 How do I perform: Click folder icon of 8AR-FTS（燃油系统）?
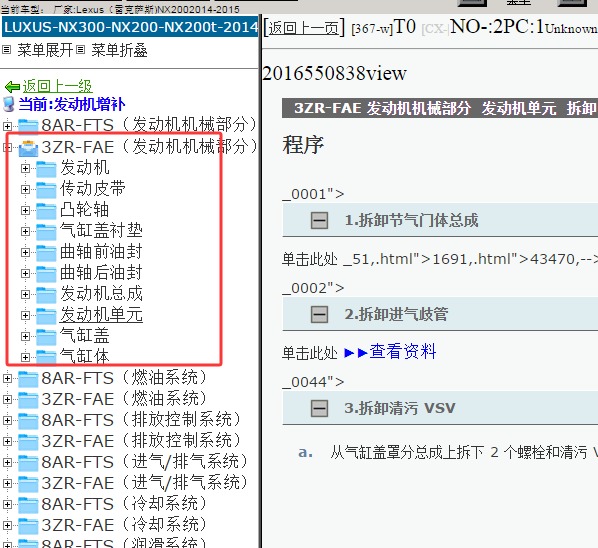28,379
